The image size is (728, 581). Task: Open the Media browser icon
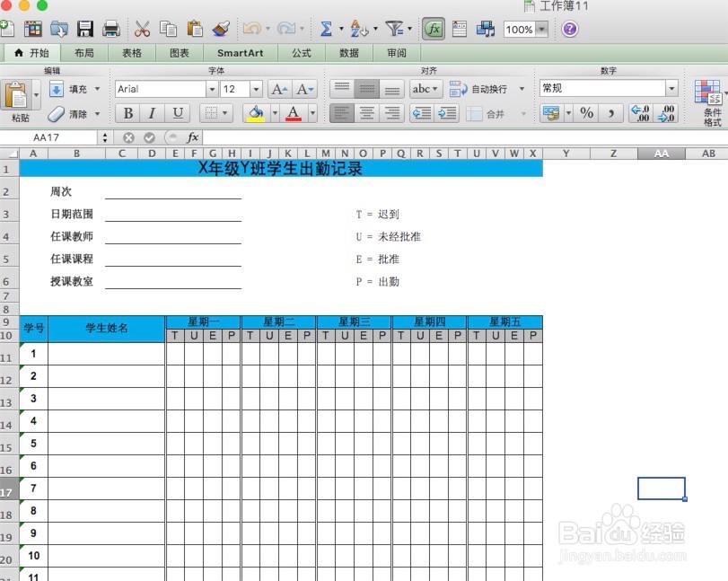[485, 30]
